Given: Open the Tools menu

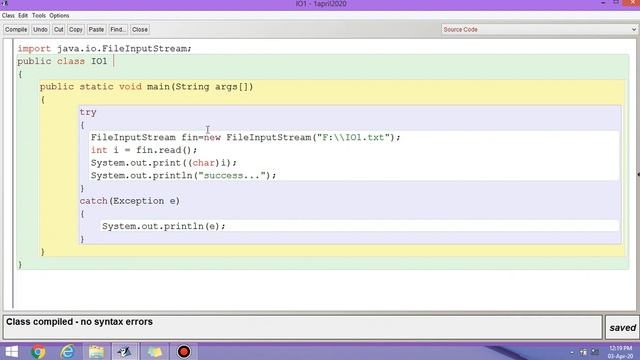Looking at the screenshot, I should pos(39,16).
